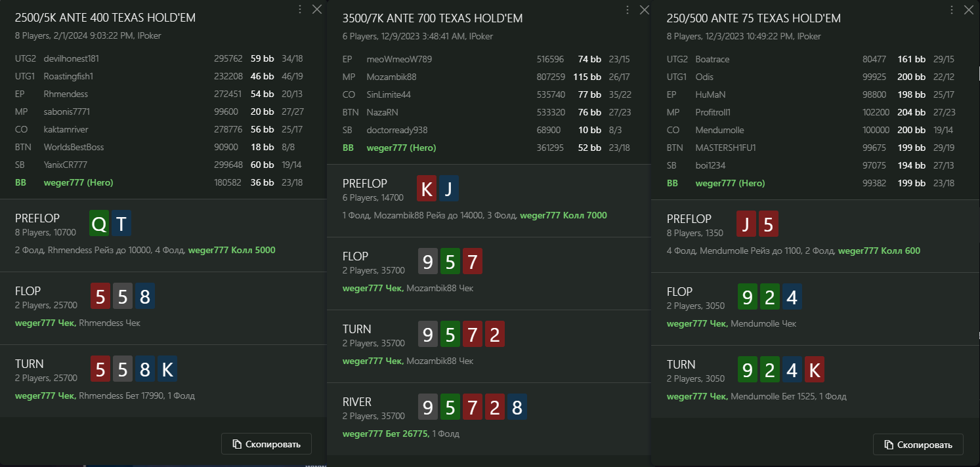Select player Rhmendess in the seat list
Image resolution: width=980 pixels, height=467 pixels.
(x=66, y=94)
